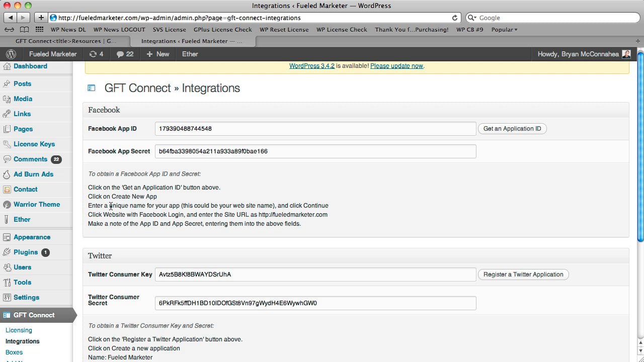Open the Howdy, Bryan McConnahea account menu
This screenshot has height=362, width=644.
(584, 54)
